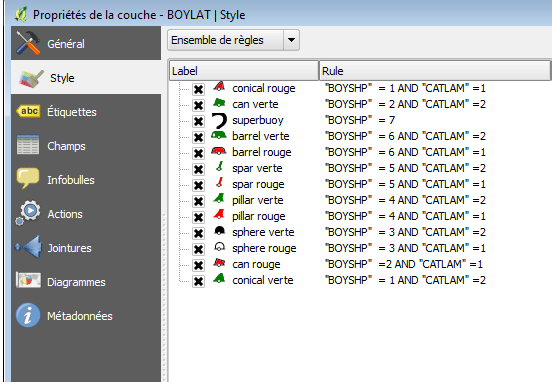Click the Style paintbrush icon
The width and height of the screenshot is (552, 382).
point(31,78)
